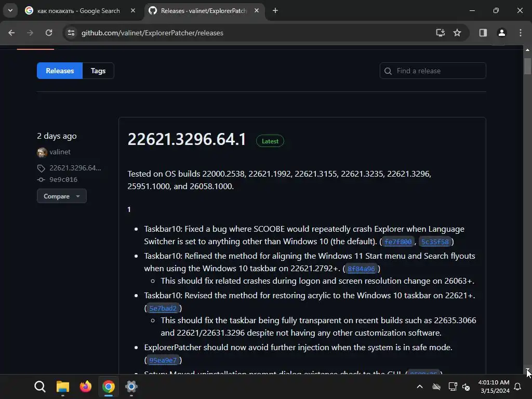Click the install app icon in address bar

(x=441, y=33)
